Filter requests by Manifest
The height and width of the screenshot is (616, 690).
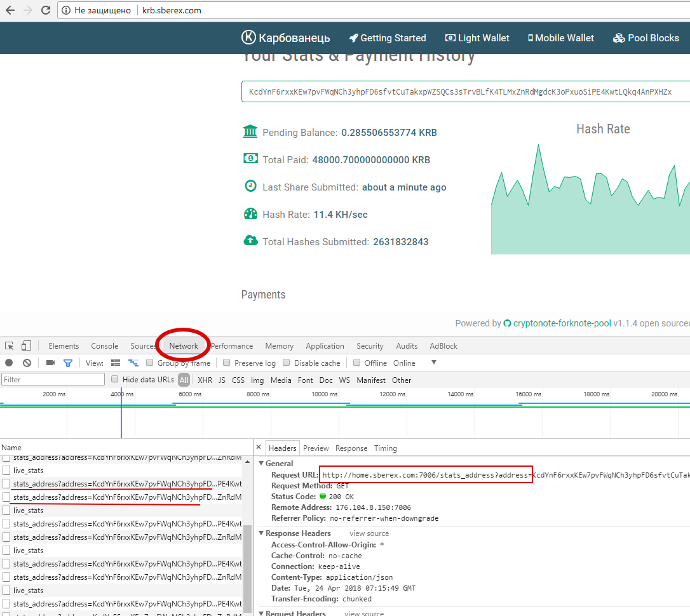coord(371,380)
